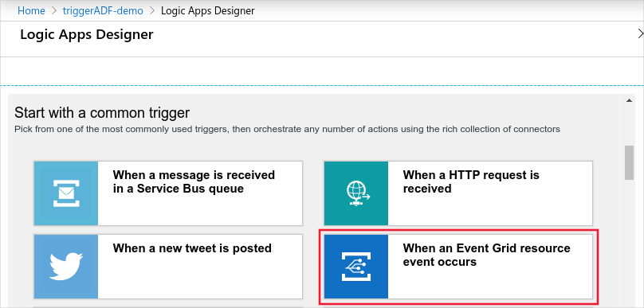
Task: Select 'When a new tweet is posted' text
Action: click(x=192, y=248)
